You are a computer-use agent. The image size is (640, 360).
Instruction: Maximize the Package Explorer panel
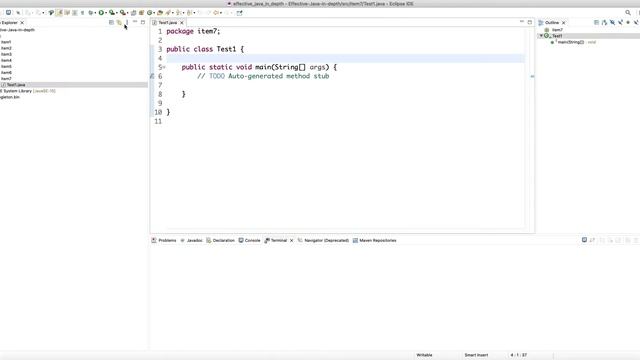[142, 22]
